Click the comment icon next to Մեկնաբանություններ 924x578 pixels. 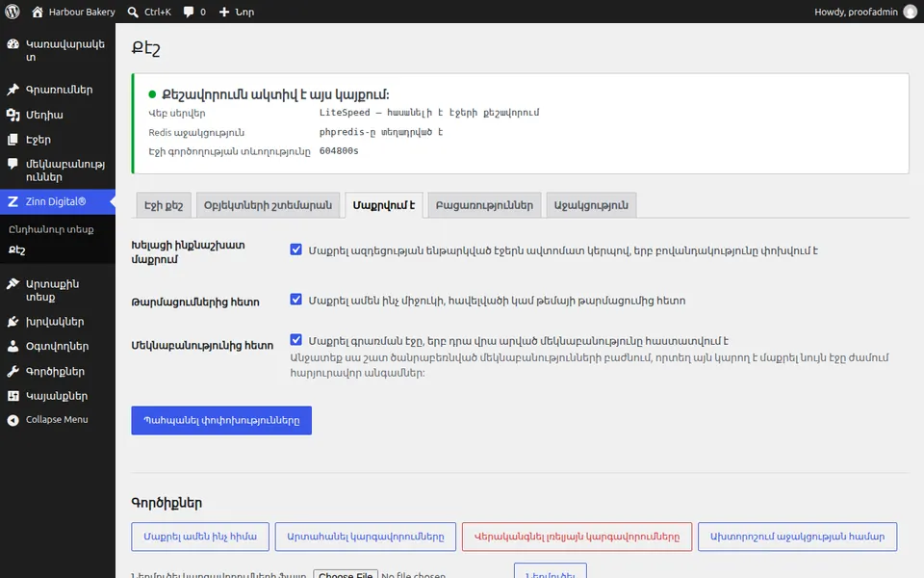click(x=13, y=164)
